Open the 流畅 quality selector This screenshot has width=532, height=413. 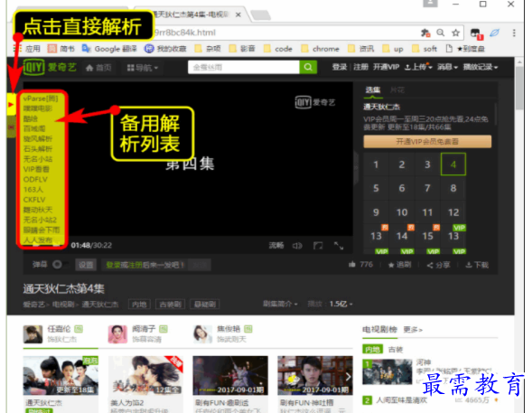coord(276,245)
